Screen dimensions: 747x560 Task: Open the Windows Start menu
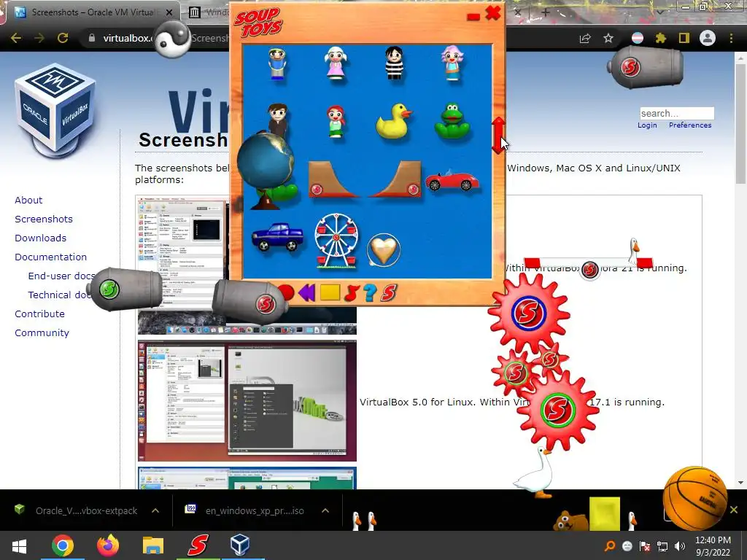(19, 545)
